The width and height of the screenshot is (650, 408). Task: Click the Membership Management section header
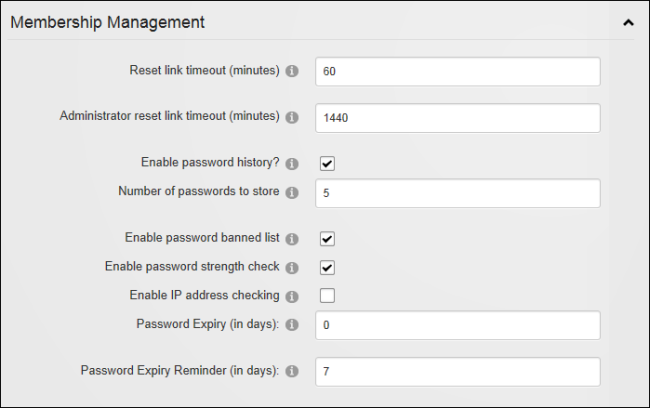(x=107, y=22)
